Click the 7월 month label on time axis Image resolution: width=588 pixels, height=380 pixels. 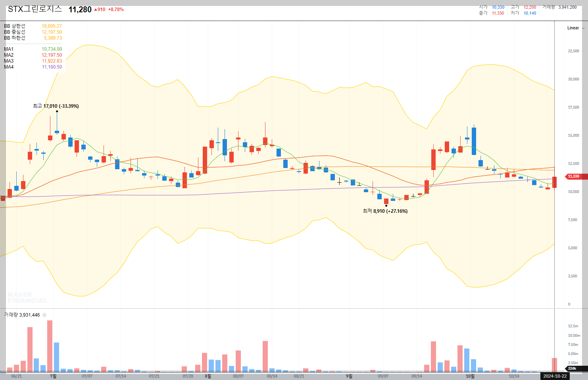click(53, 376)
